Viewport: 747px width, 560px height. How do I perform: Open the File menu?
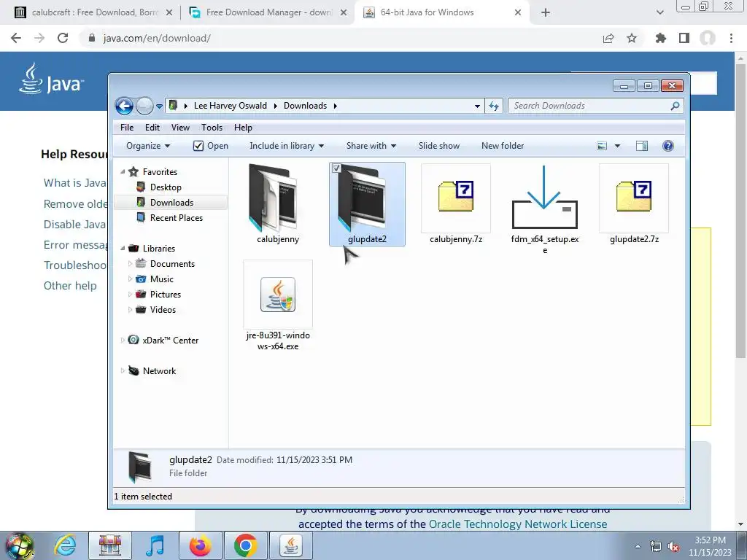(127, 128)
